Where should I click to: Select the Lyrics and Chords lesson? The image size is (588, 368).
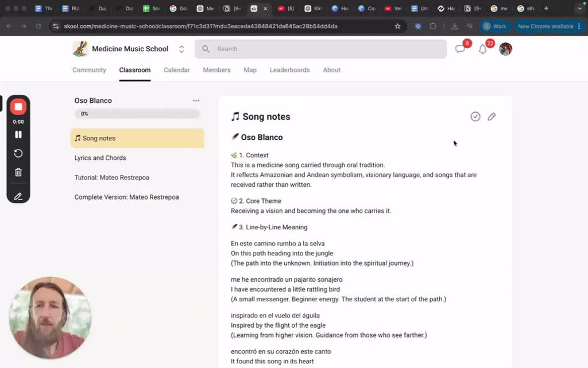pyautogui.click(x=100, y=158)
